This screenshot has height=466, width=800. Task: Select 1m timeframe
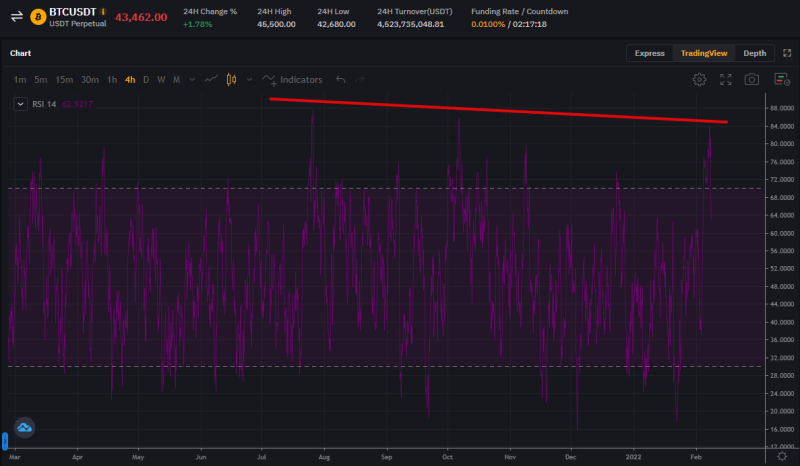[x=20, y=80]
